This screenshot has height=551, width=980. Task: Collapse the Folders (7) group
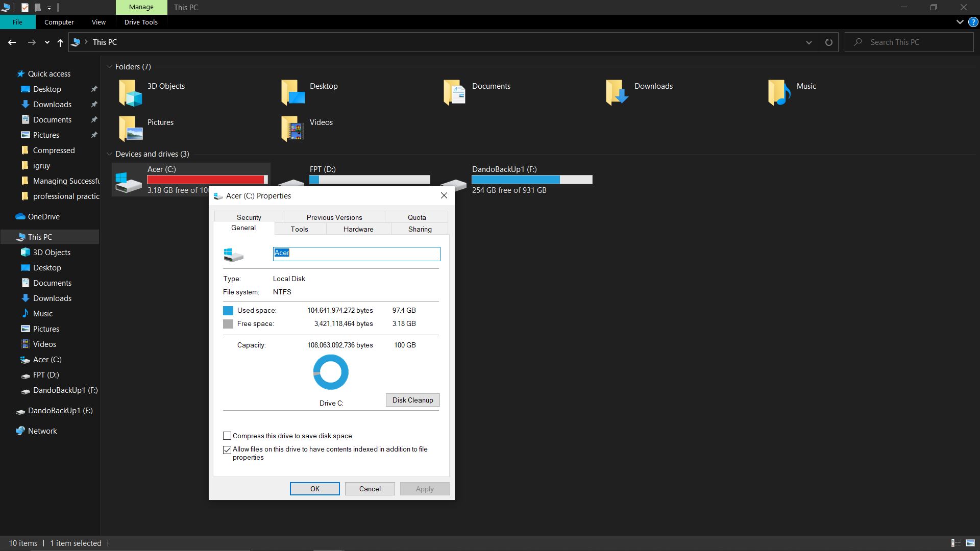(109, 67)
